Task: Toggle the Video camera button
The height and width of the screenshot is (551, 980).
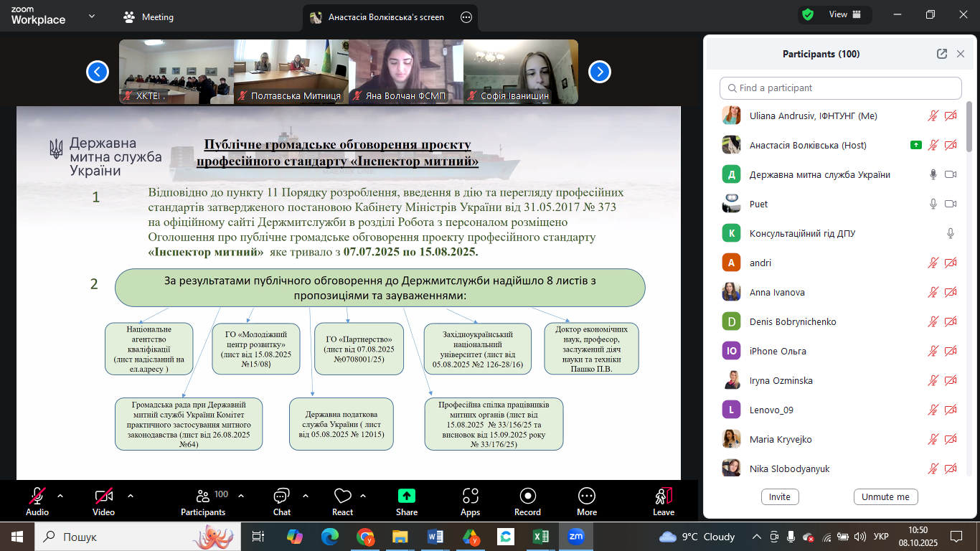Action: [103, 496]
